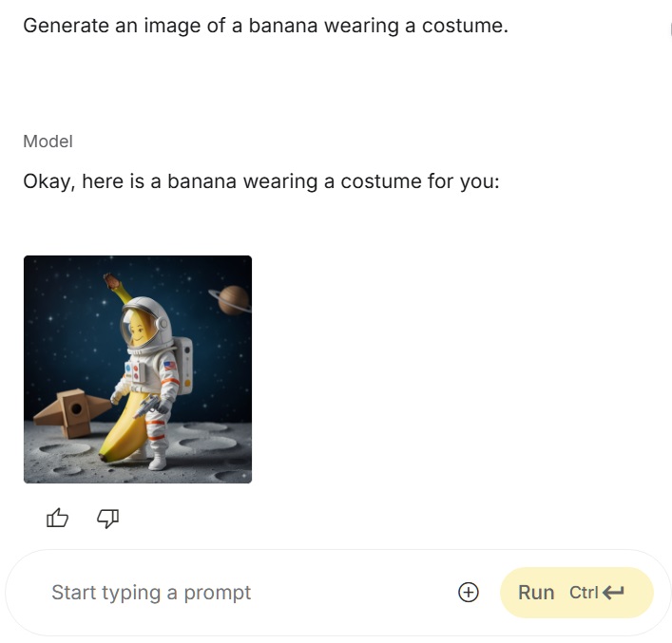
Task: Run the prompt with the Run button
Action: (x=576, y=593)
